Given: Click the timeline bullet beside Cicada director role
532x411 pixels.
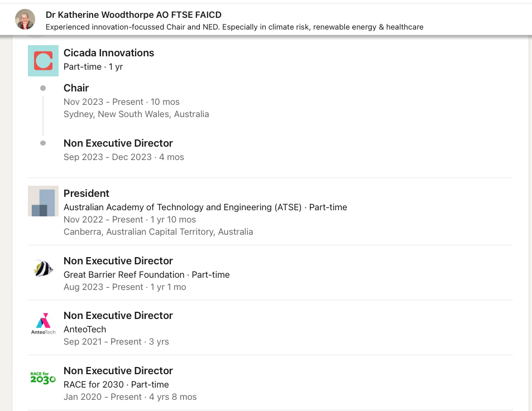Looking at the screenshot, I should [43, 143].
